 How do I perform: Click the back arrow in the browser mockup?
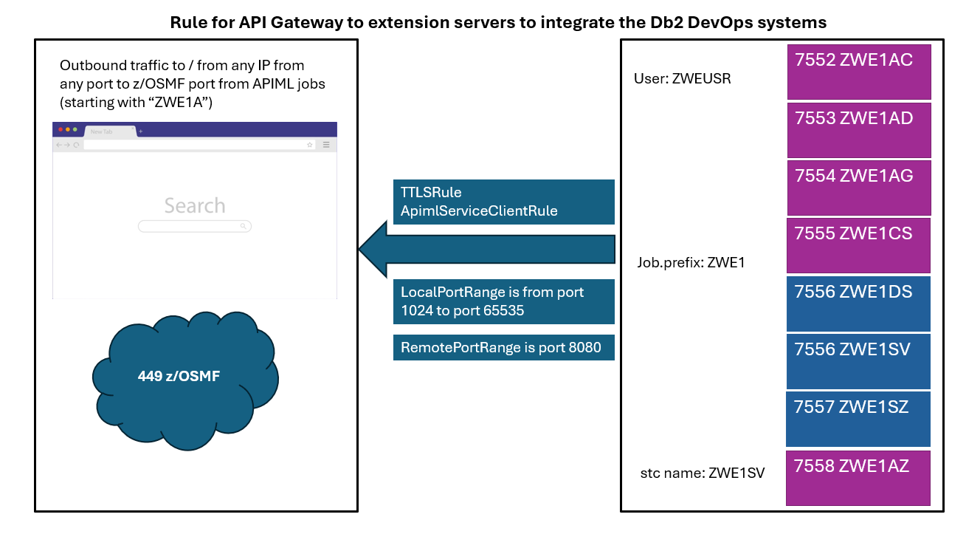[x=59, y=145]
